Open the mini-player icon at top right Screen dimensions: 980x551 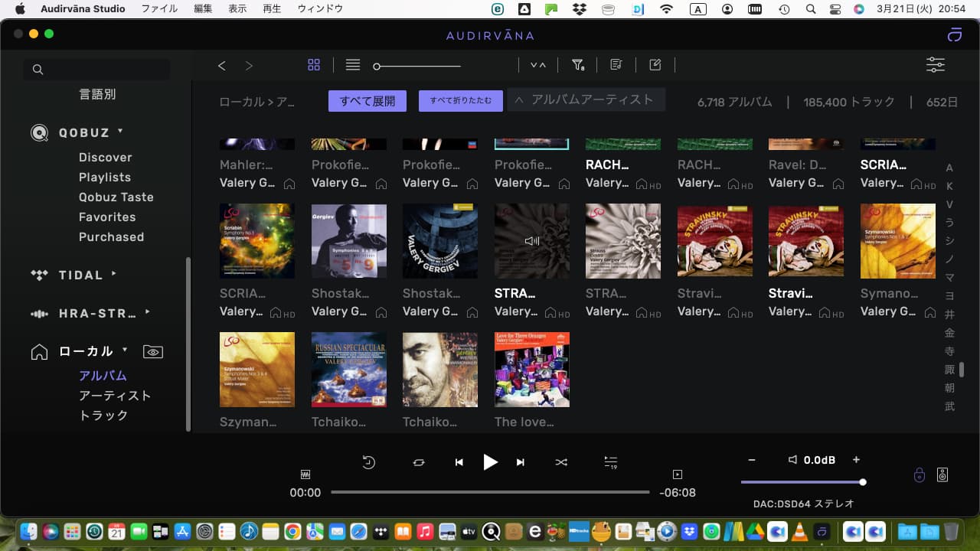click(954, 34)
